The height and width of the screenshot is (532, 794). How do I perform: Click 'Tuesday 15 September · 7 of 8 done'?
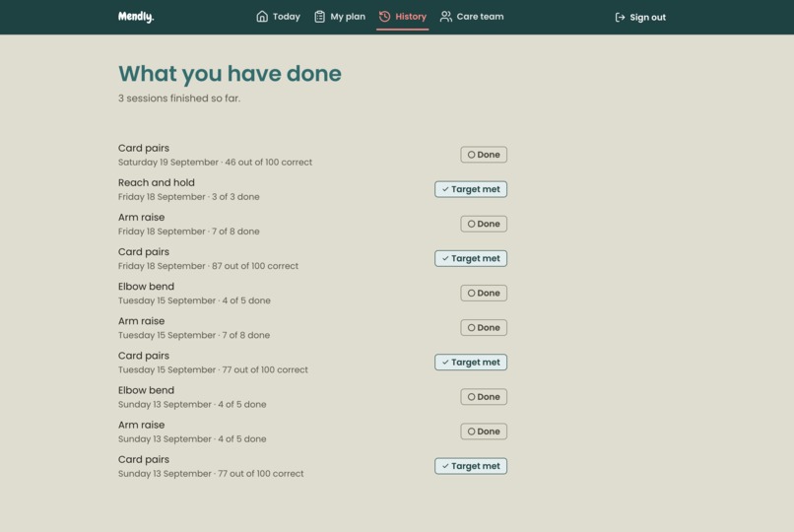point(194,335)
